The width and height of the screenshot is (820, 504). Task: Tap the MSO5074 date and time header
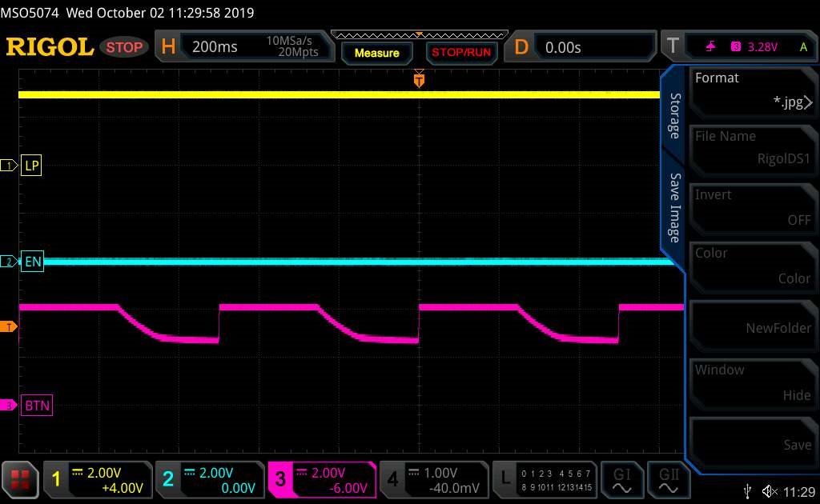pos(127,13)
